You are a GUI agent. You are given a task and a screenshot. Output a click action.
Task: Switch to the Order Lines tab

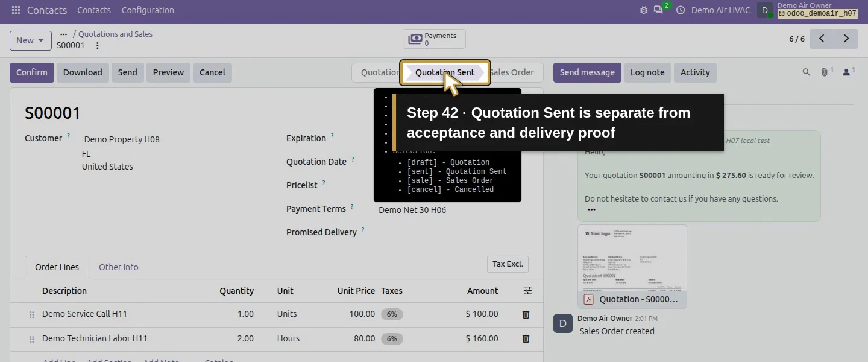pyautogui.click(x=57, y=267)
